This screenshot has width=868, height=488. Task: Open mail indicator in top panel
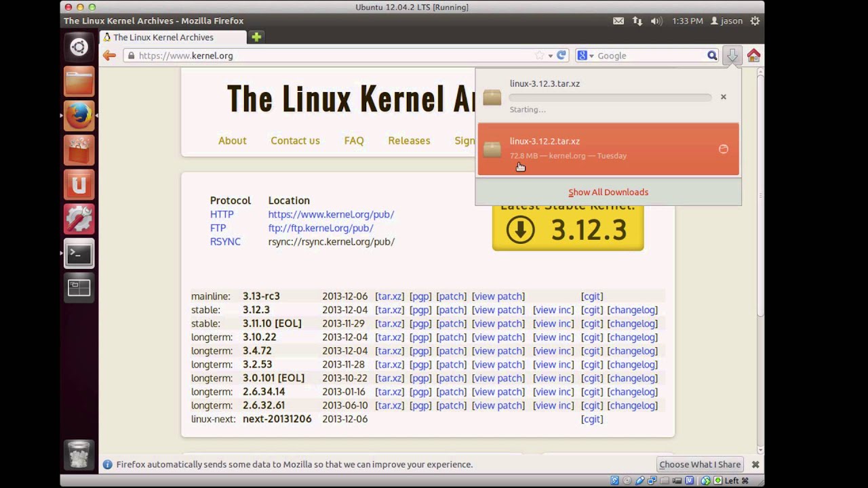[618, 21]
